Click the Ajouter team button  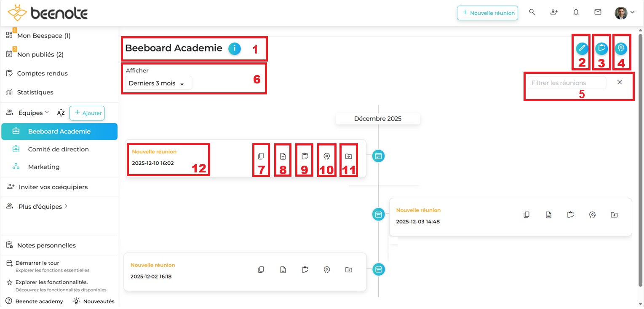pyautogui.click(x=87, y=113)
